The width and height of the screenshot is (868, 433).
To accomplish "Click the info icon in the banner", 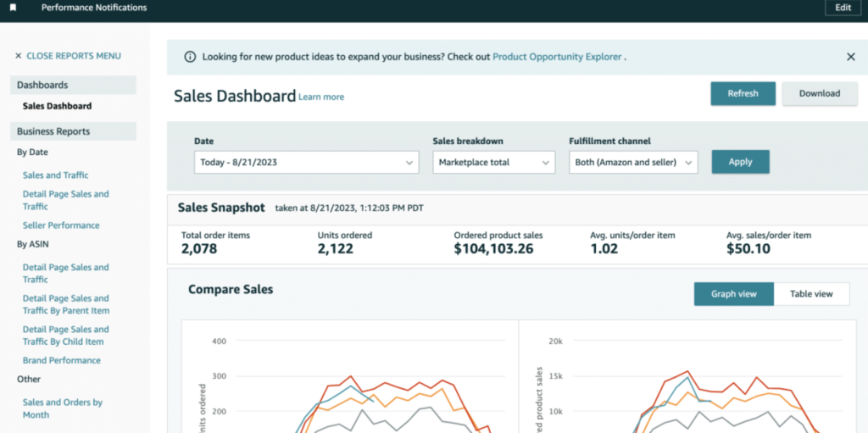I will [x=191, y=57].
